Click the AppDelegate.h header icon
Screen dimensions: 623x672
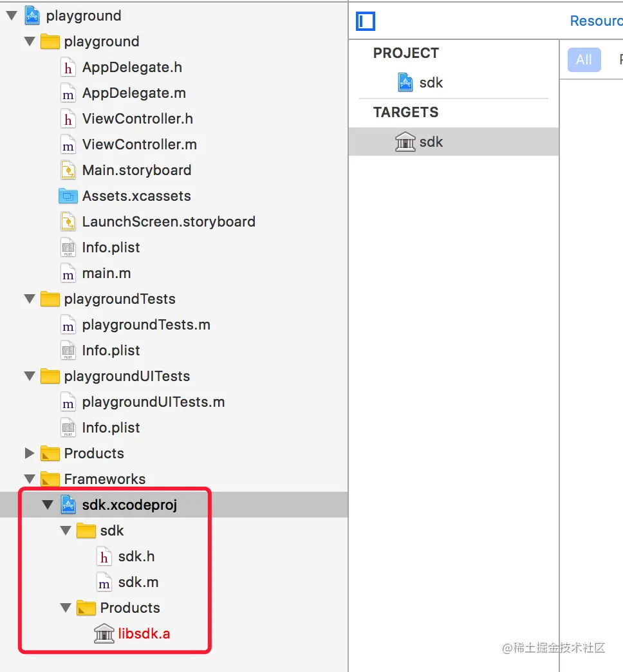(68, 68)
